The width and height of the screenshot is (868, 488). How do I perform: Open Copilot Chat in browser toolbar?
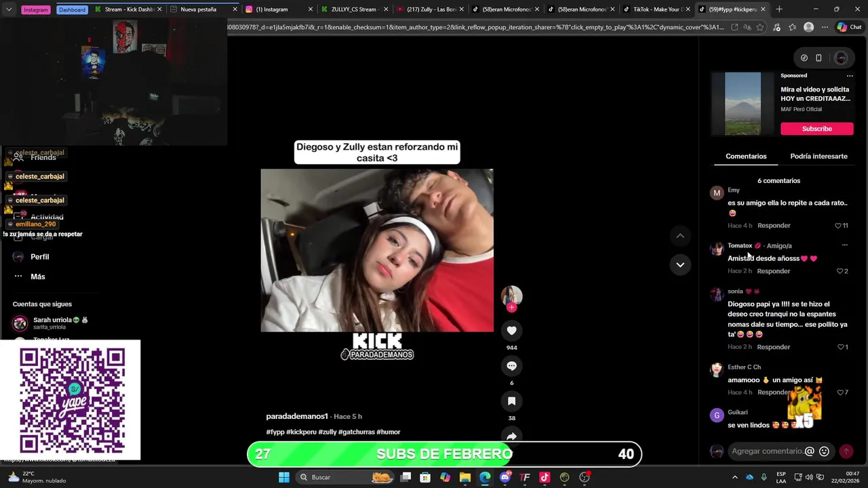click(849, 27)
